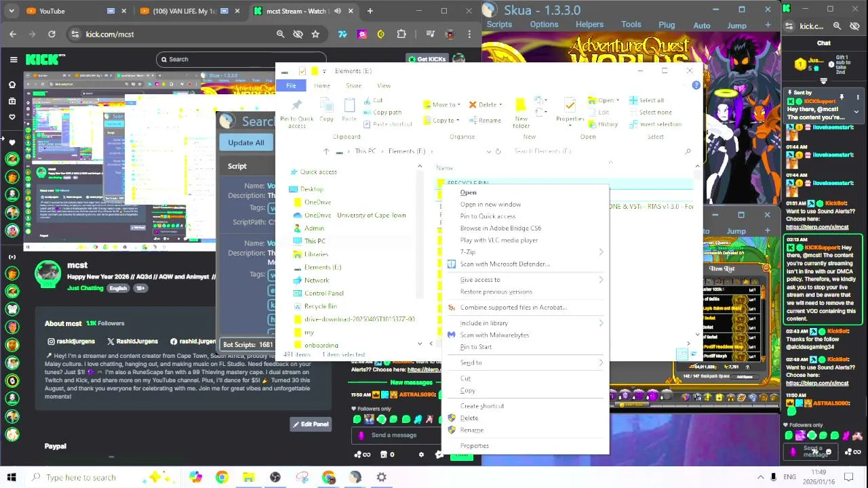Toggle the checkbox in Explorer's quick access toolbar
The image size is (868, 488).
[302, 71]
